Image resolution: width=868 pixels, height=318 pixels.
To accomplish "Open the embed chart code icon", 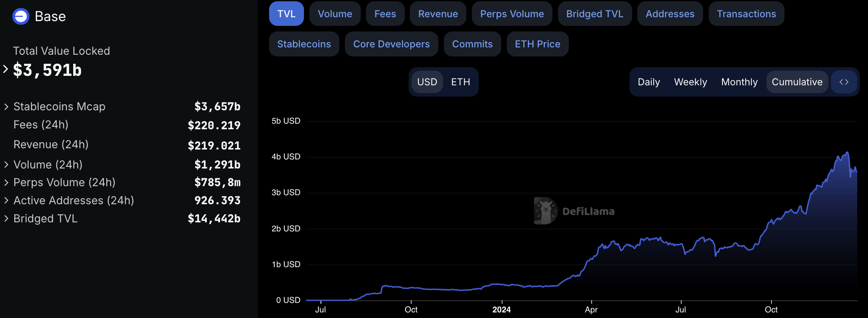I will coord(844,82).
